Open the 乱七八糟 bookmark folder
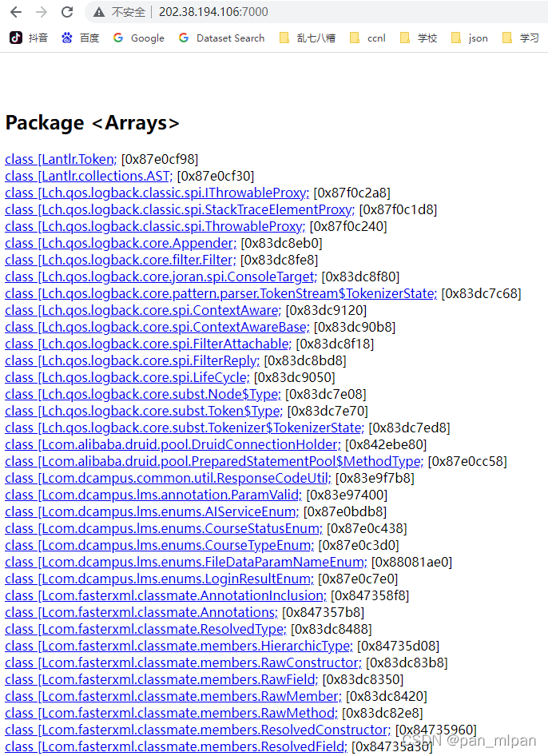This screenshot has height=756, width=548. [308, 38]
